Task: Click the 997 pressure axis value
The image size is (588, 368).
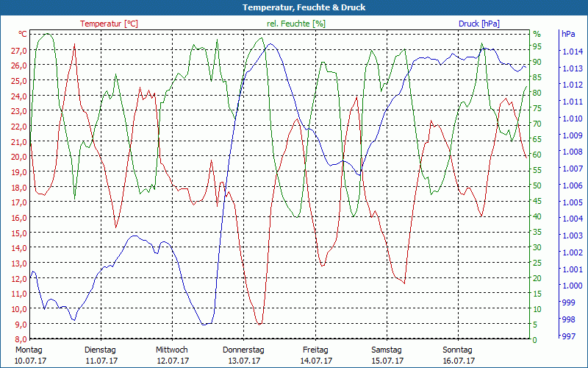Action: point(568,336)
